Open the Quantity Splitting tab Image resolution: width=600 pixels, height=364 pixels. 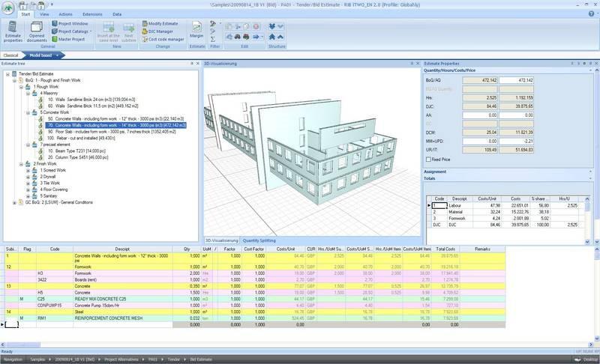click(x=259, y=240)
